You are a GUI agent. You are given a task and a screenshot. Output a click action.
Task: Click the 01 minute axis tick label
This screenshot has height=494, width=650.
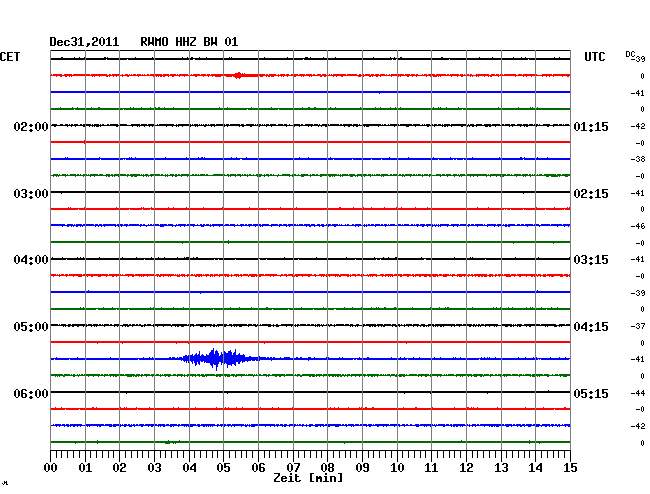pyautogui.click(x=85, y=467)
